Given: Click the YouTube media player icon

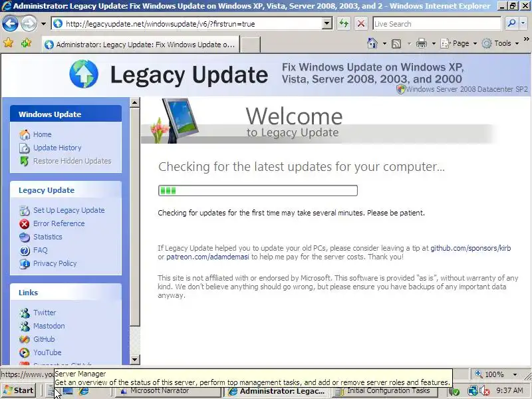Looking at the screenshot, I should [x=25, y=352].
